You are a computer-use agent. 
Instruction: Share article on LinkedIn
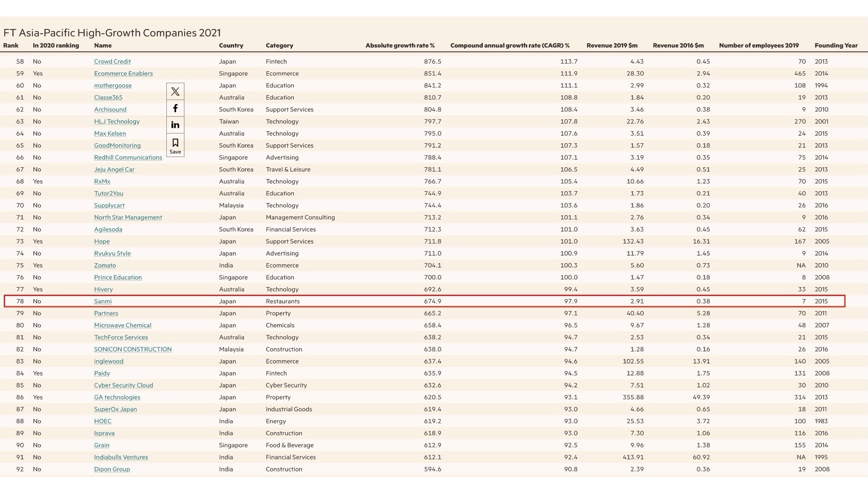pos(175,125)
